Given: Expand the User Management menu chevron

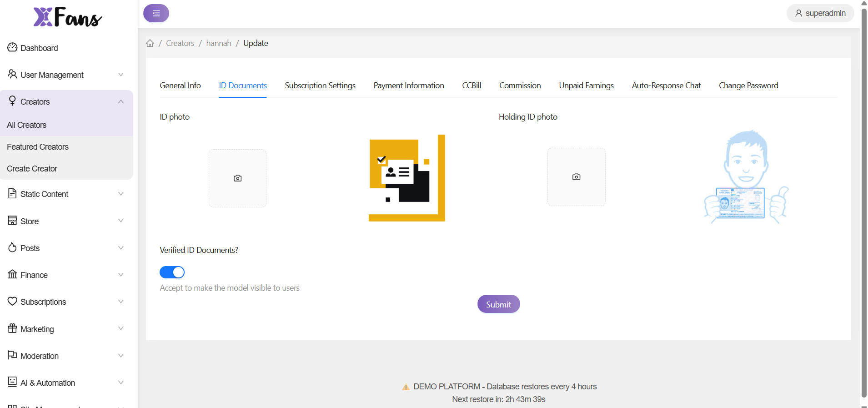Looking at the screenshot, I should [x=120, y=75].
